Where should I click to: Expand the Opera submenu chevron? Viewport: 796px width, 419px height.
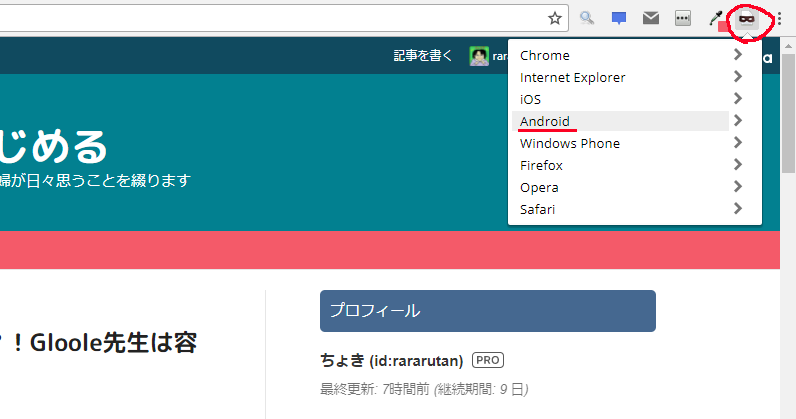738,186
